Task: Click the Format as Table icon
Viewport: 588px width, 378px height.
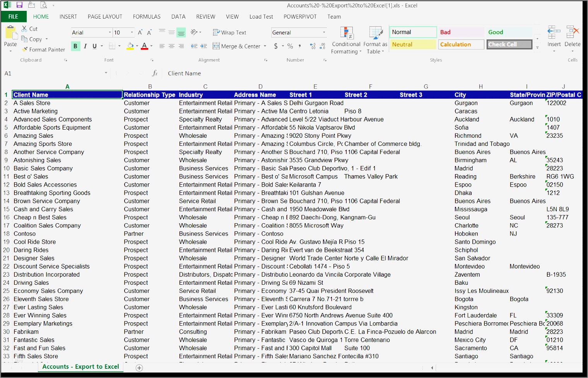Action: [375, 40]
